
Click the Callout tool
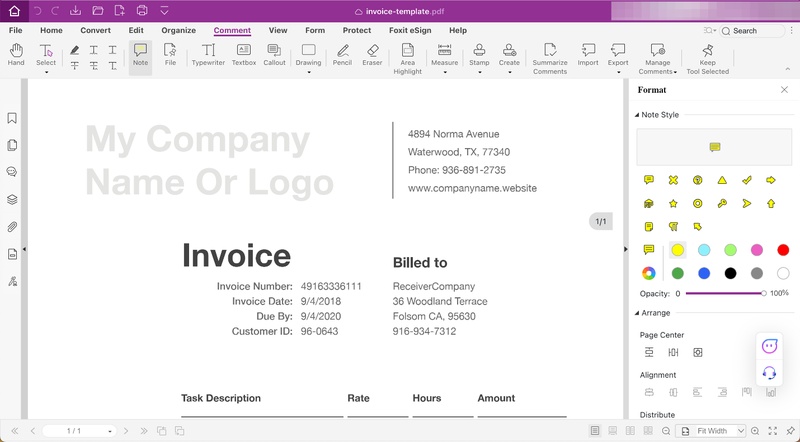[274, 55]
